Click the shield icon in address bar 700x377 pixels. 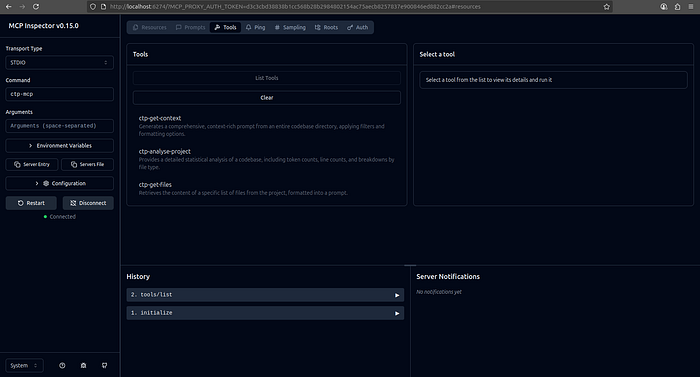(93, 7)
